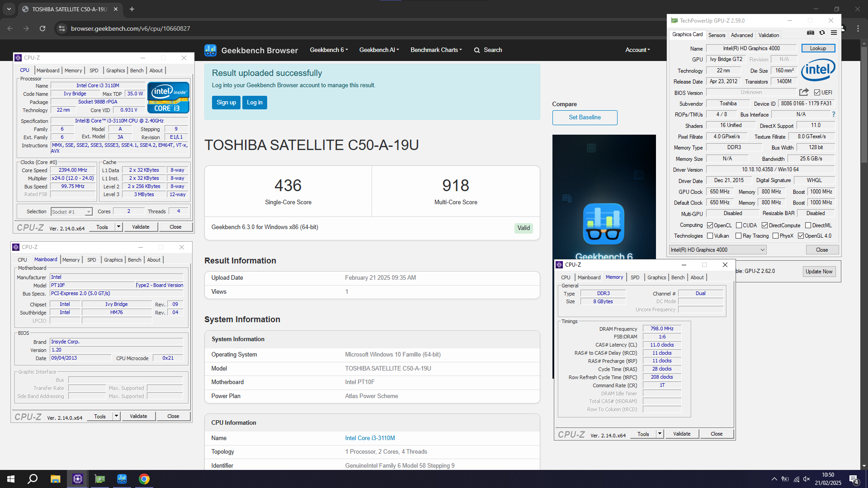Click the Geekbench Browser logo
Image resolution: width=868 pixels, height=488 pixels.
click(x=251, y=50)
